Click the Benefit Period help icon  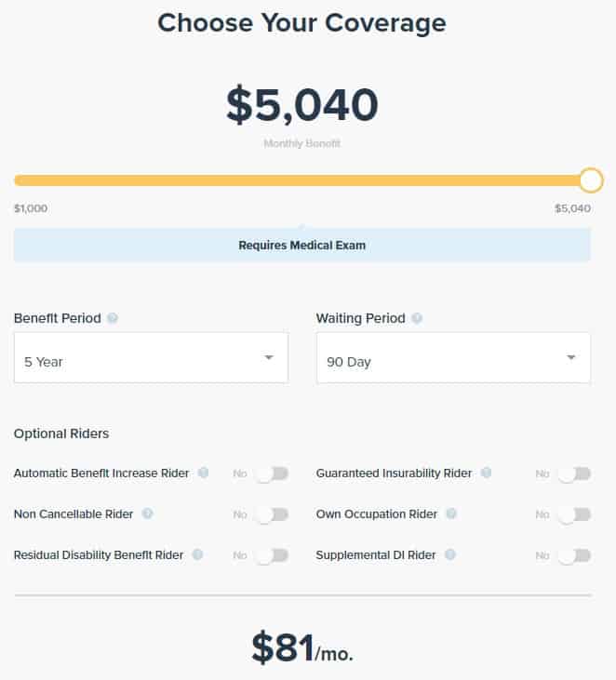coord(113,318)
